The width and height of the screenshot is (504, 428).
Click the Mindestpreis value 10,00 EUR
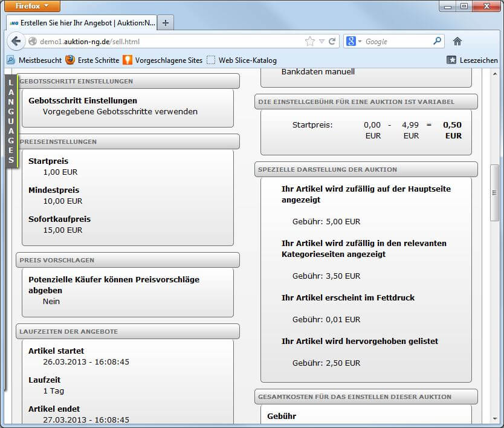(x=63, y=201)
